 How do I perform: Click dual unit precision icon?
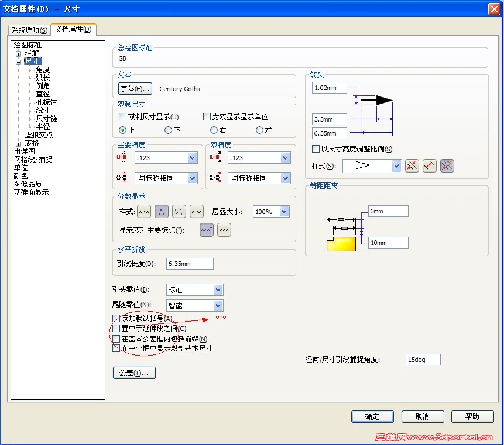pos(215,157)
